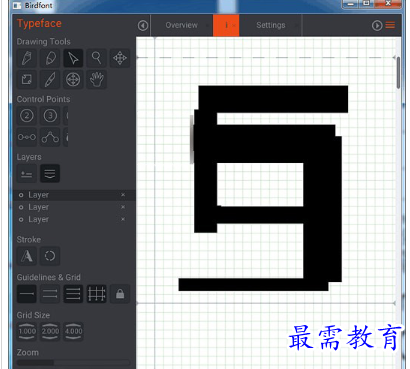The height and width of the screenshot is (369, 410).
Task: Toggle the layer list display button
Action: point(50,174)
